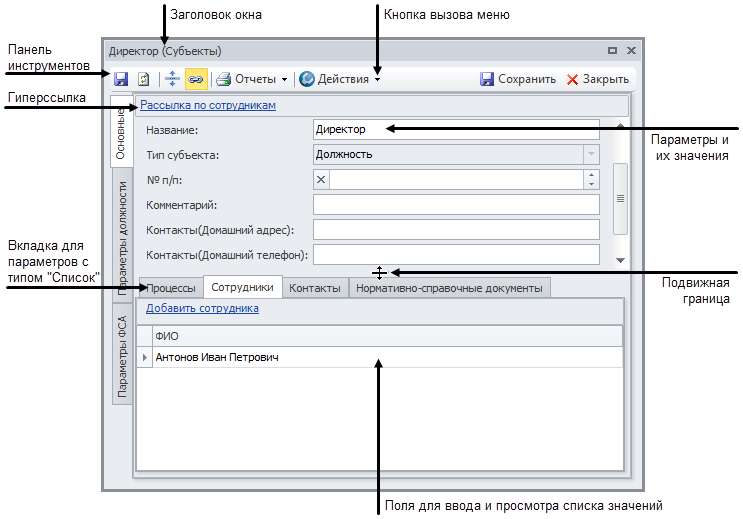Click the blue floppy save icon in toolbar
Screen dimensions: 743x519
click(x=121, y=79)
